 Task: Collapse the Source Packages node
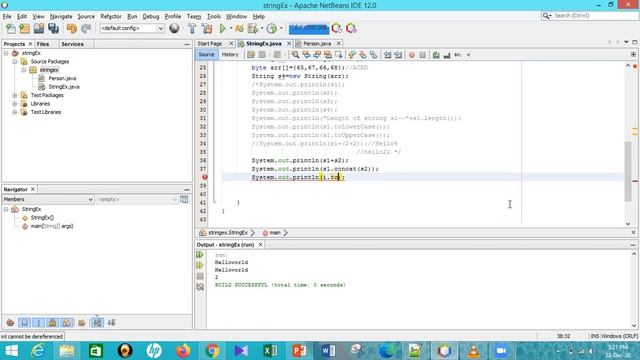click(15, 62)
